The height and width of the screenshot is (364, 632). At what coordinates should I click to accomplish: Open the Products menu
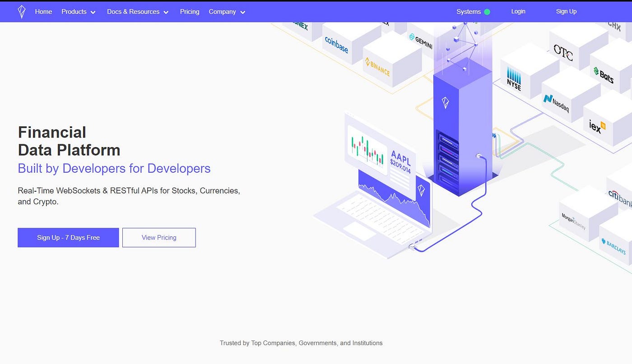(74, 12)
